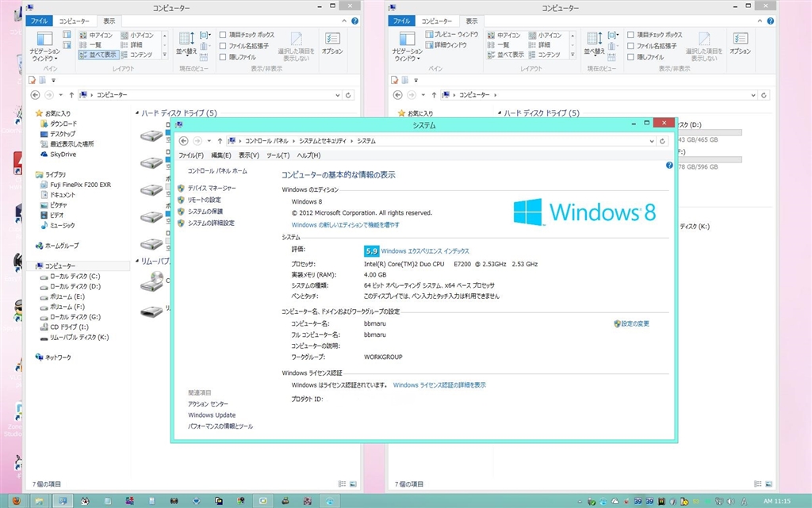Select 並べて表示 layout in left Explorer window

pyautogui.click(x=98, y=55)
